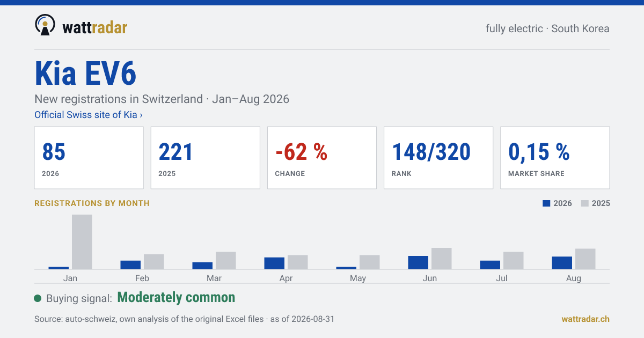Click the green buying signal dot
Screen dimensions: 644x338
(38, 298)
